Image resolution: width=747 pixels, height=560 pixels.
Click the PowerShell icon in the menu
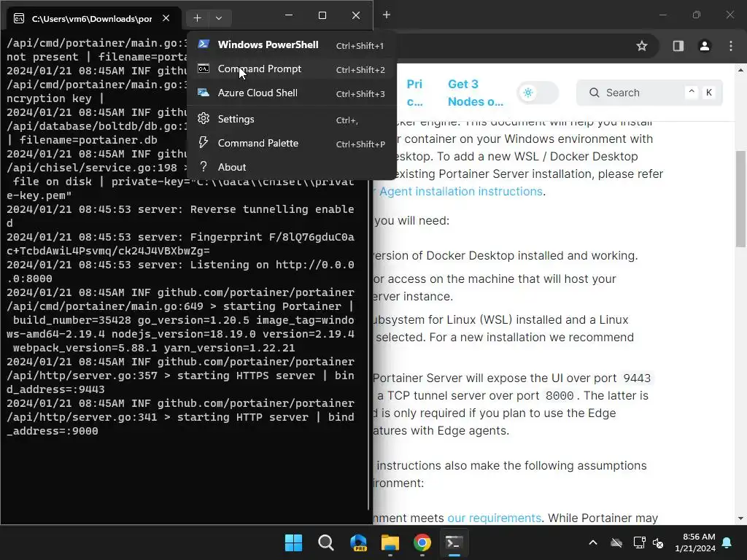[204, 44]
